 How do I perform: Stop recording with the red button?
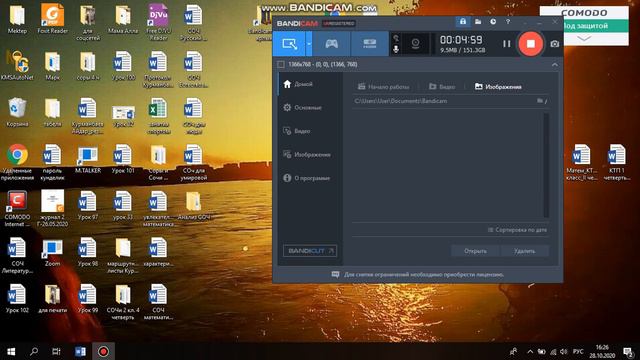[530, 44]
